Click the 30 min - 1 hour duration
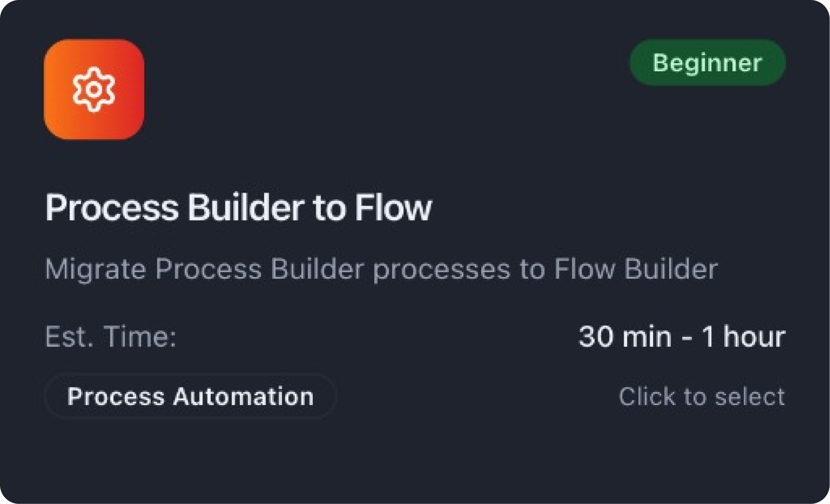This screenshot has width=830, height=504. pyautogui.click(x=681, y=337)
